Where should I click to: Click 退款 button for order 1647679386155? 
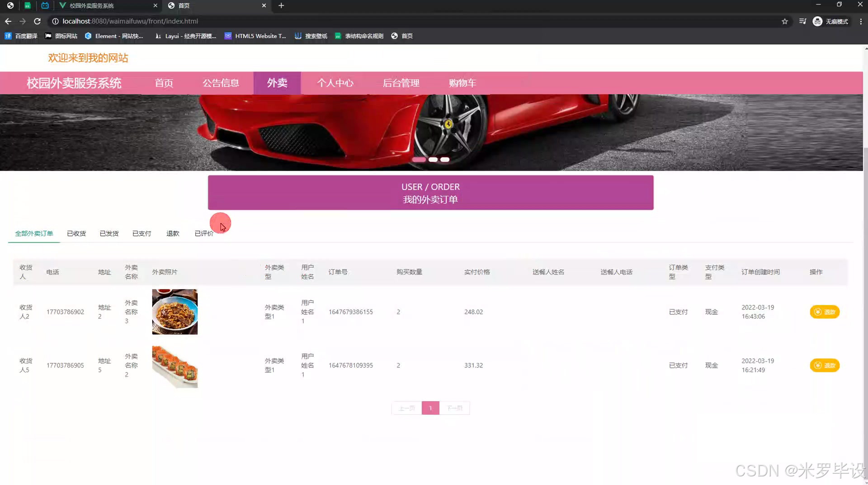tap(825, 312)
